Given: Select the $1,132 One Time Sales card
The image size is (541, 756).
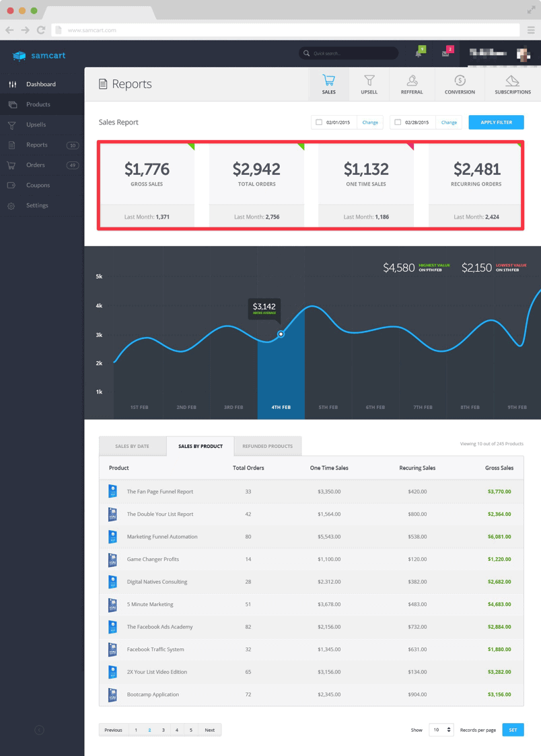Looking at the screenshot, I should (366, 185).
